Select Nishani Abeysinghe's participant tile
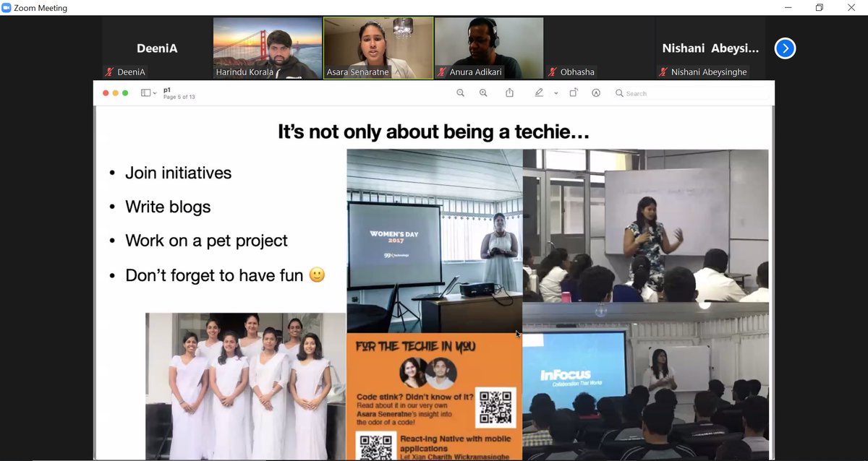The height and width of the screenshot is (461, 868). coord(710,48)
